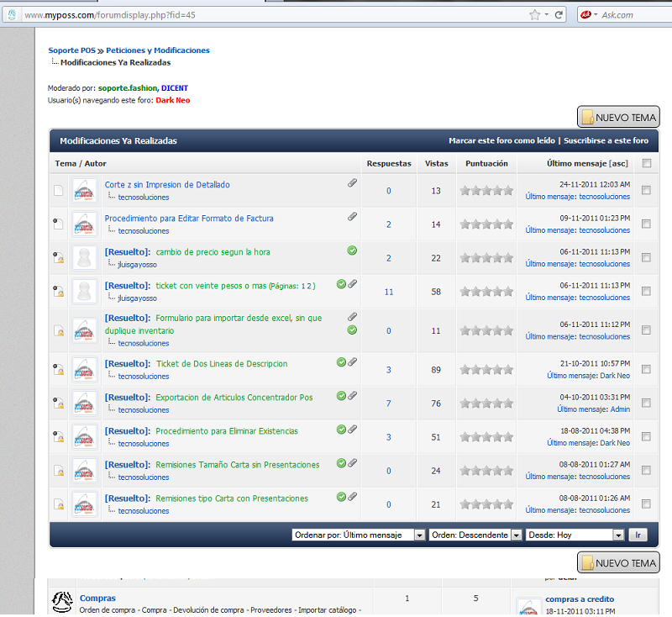
Task: Check the box for Corte z sin Impresion thread
Action: pyautogui.click(x=646, y=191)
